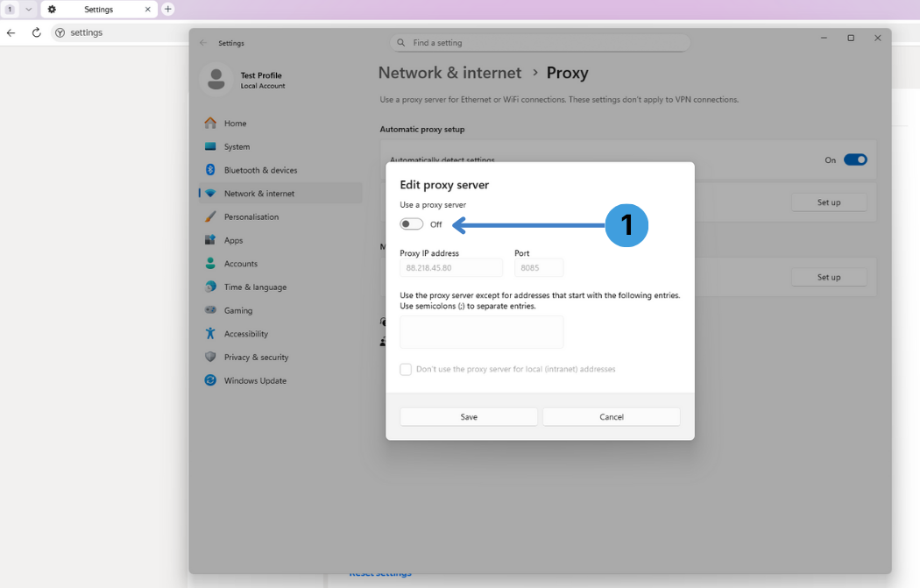Click the Gaming controller icon

coord(210,310)
